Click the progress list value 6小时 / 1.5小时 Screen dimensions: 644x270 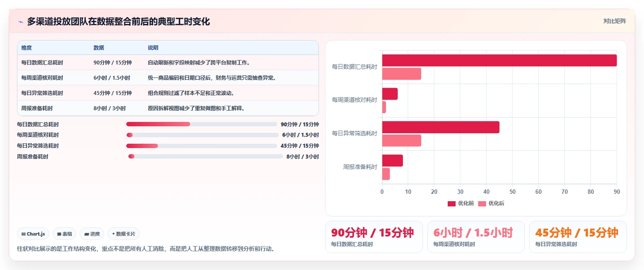(300, 135)
